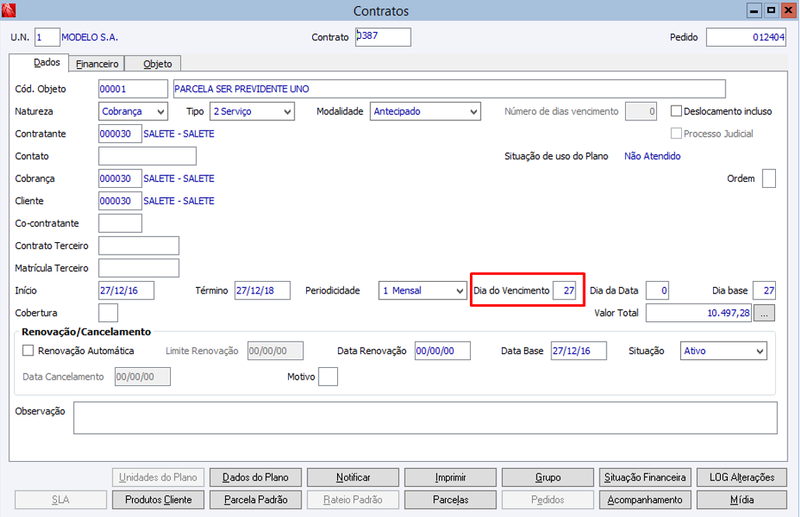
Task: Click the Valor Total field
Action: [x=698, y=313]
